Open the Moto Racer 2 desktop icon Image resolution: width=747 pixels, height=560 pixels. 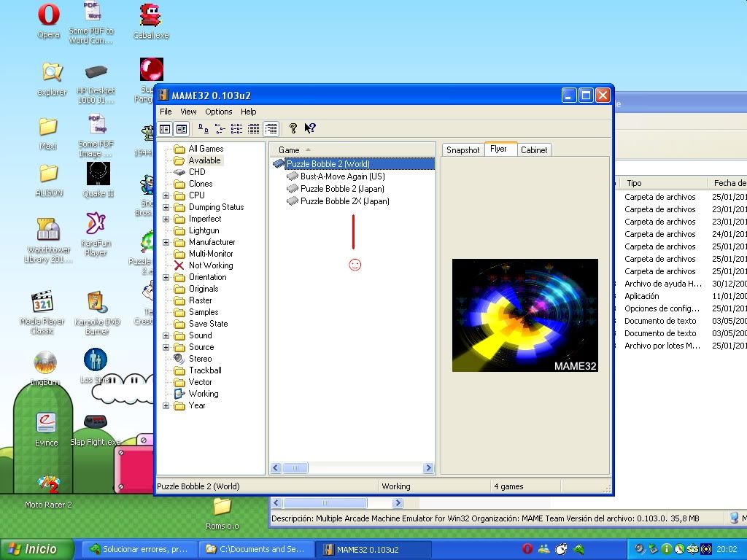coord(48,491)
